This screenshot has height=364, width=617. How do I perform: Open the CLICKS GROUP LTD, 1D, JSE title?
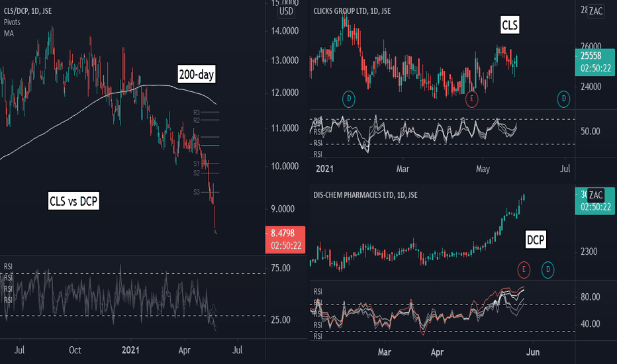tap(352, 11)
